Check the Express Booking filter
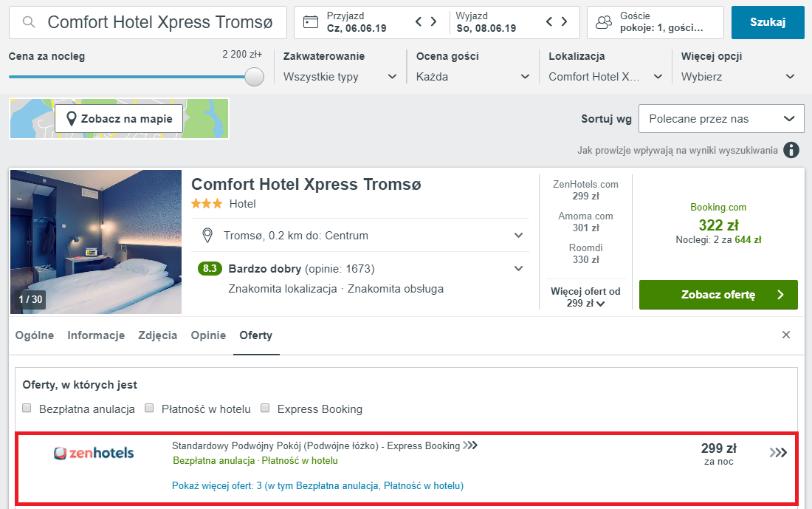 point(265,408)
